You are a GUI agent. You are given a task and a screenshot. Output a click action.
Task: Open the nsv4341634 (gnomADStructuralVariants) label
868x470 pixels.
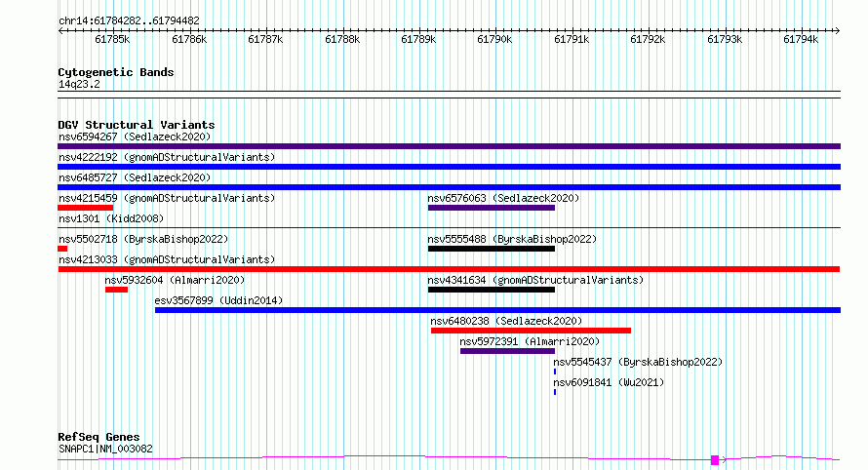(535, 280)
